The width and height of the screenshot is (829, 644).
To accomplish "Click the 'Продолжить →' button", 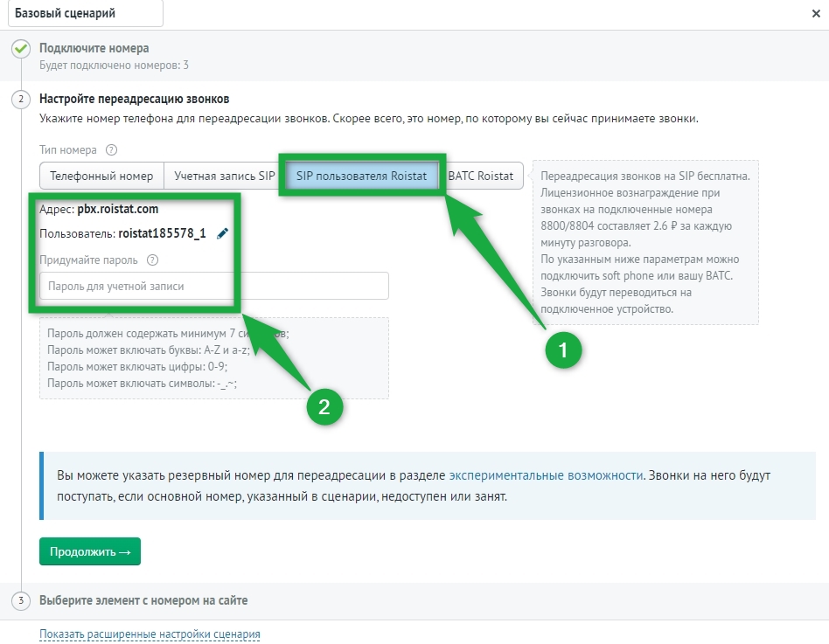I will point(90,551).
